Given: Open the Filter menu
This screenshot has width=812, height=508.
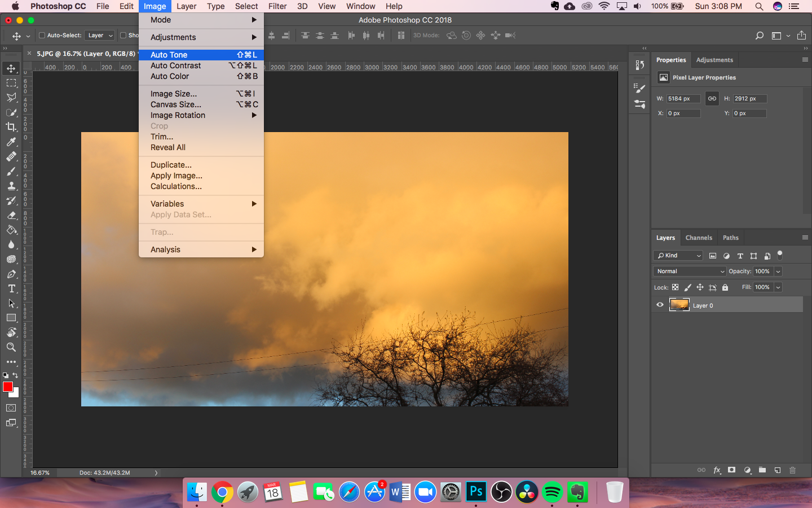Looking at the screenshot, I should [x=277, y=6].
